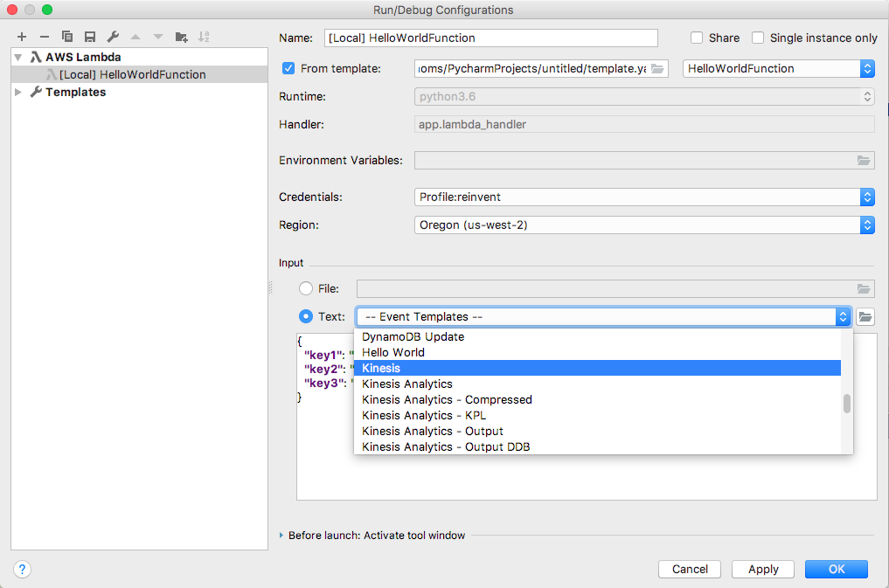Create a new folder for configurations
This screenshot has width=889, height=588.
[x=182, y=37]
